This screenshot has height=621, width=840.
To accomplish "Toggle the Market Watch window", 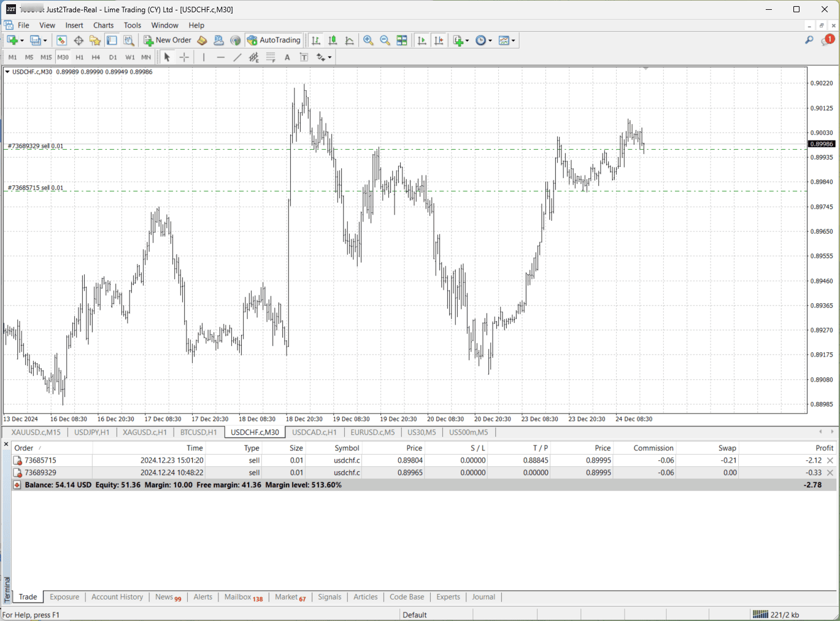I will point(61,40).
